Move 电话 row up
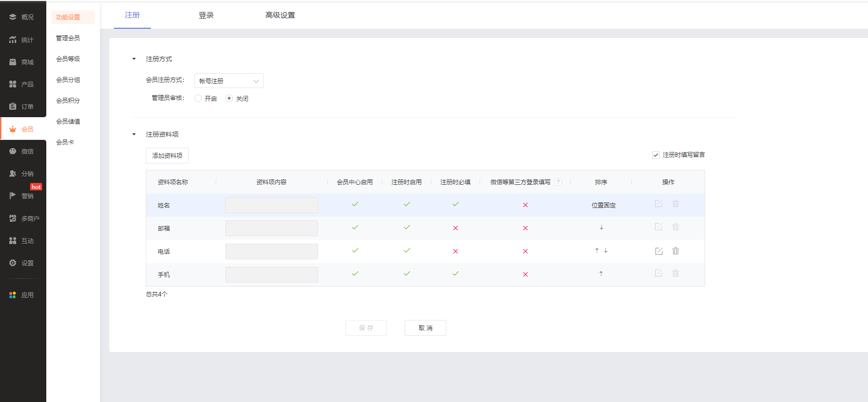Screen dimensions: 868x402 597,251
